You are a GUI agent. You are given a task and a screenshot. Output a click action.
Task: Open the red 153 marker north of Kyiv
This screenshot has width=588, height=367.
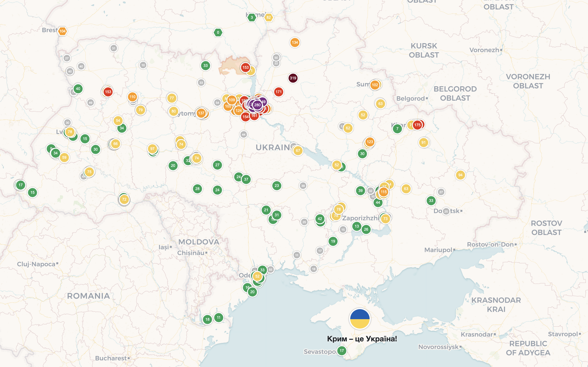point(245,67)
